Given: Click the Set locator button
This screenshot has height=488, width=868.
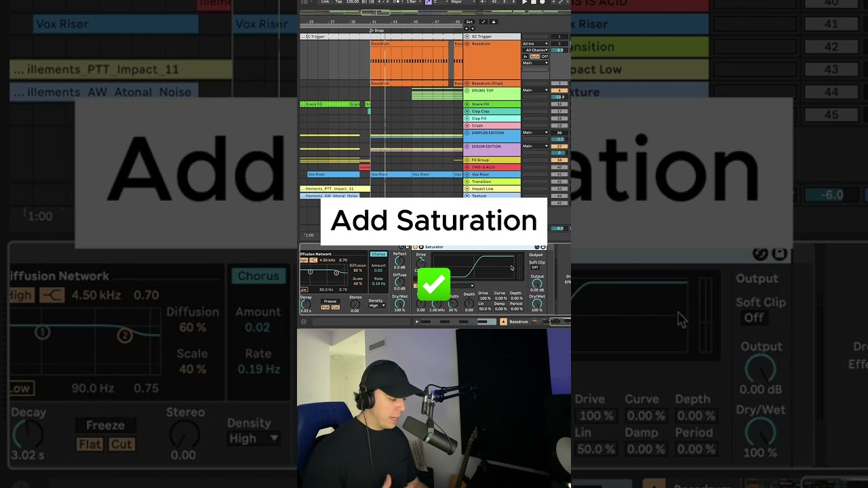Looking at the screenshot, I should (469, 22).
